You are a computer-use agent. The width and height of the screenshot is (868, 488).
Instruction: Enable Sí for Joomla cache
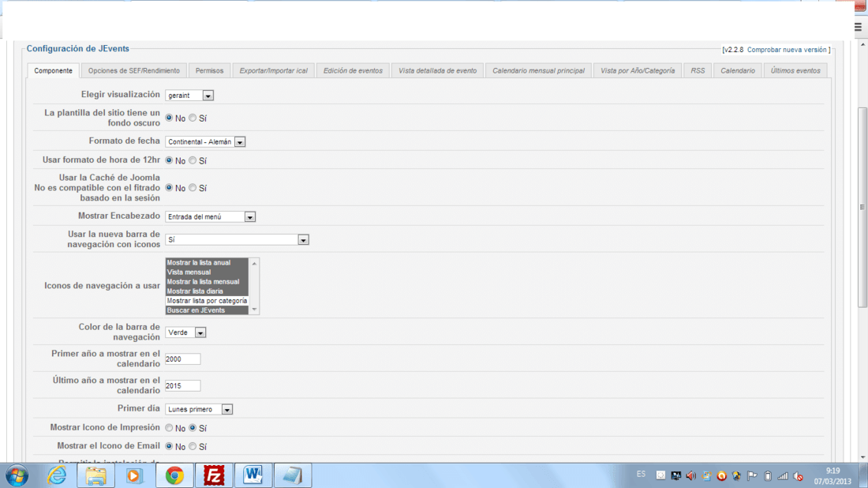pos(192,188)
